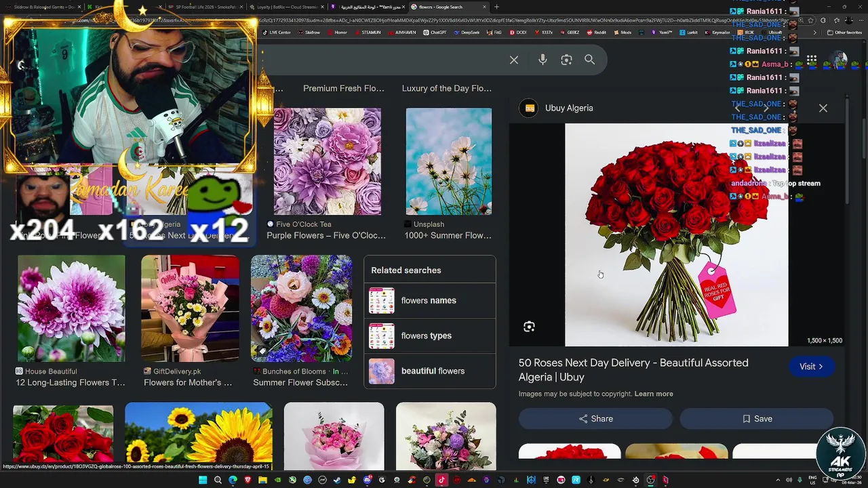
Task: Clear the search box with the X icon
Action: point(514,60)
